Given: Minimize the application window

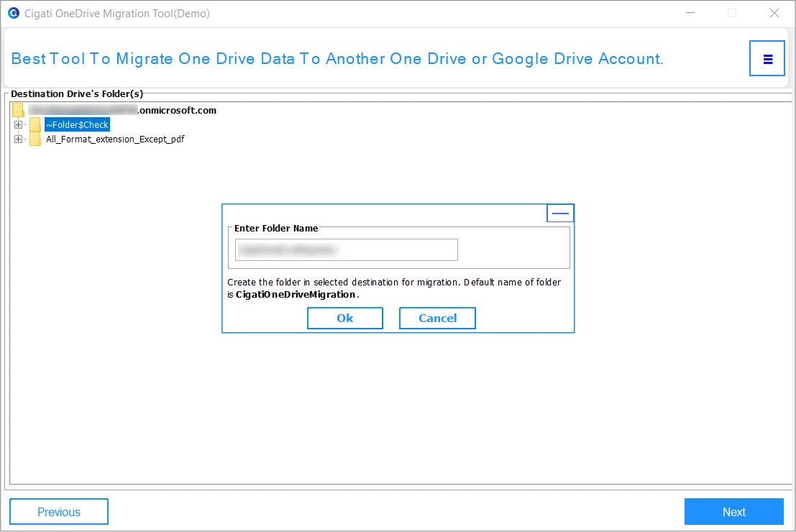Looking at the screenshot, I should coord(690,14).
